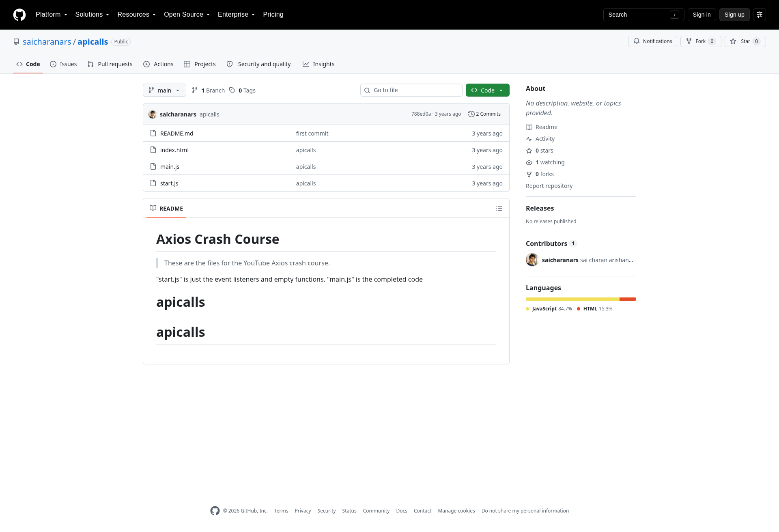
Task: Expand the Enterprise menu
Action: [237, 15]
